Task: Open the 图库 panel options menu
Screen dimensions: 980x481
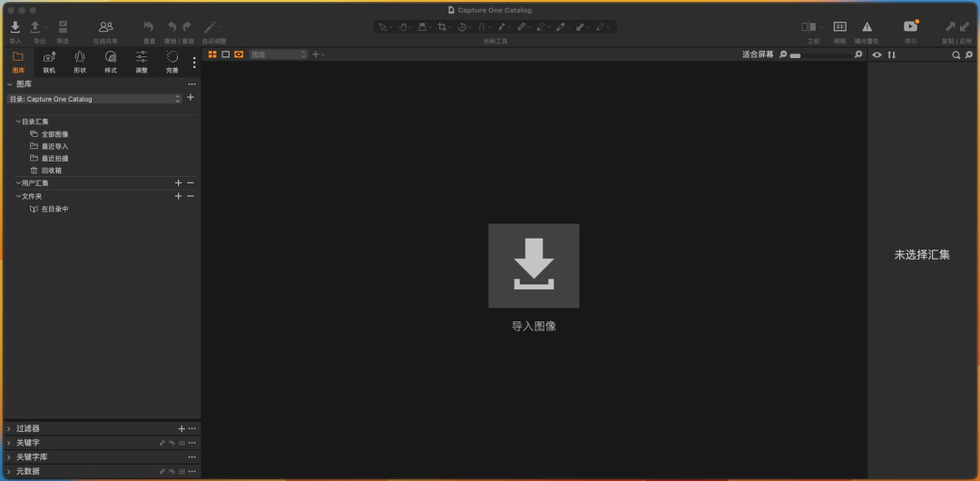Action: coord(191,83)
